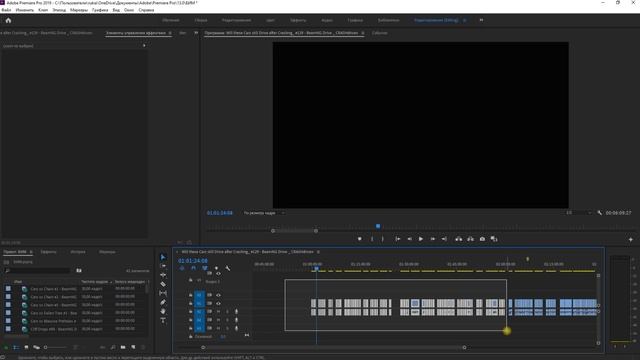The width and height of the screenshot is (640, 360).
Task: Lock the master Основной track
Action: (191, 337)
